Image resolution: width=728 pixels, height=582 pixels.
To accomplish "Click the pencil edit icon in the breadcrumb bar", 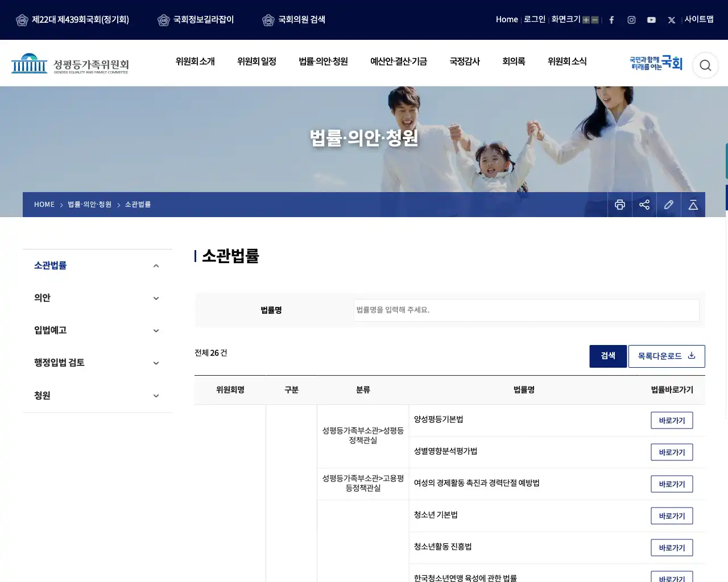I will coord(669,205).
